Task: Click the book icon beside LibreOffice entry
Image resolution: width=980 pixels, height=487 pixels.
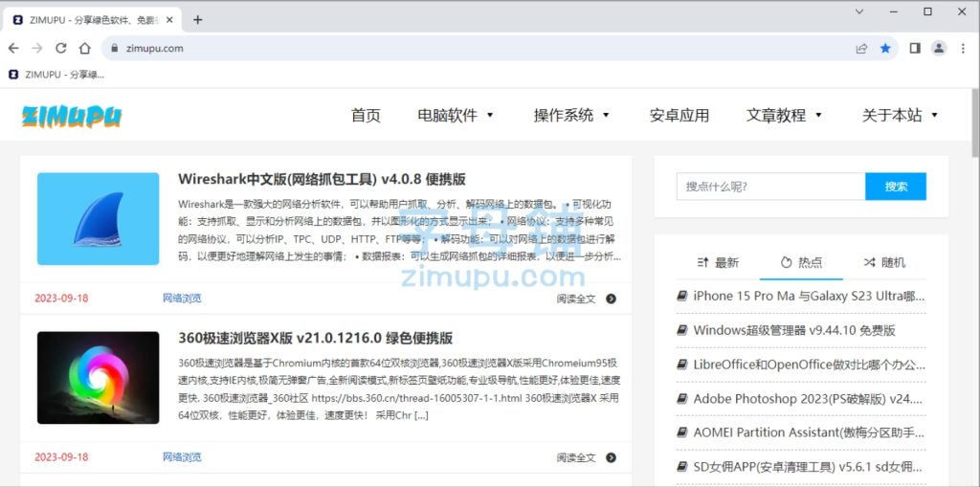Action: 681,365
